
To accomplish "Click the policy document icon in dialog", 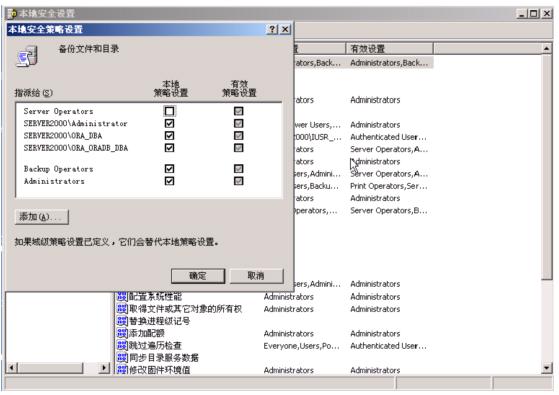I will [27, 56].
